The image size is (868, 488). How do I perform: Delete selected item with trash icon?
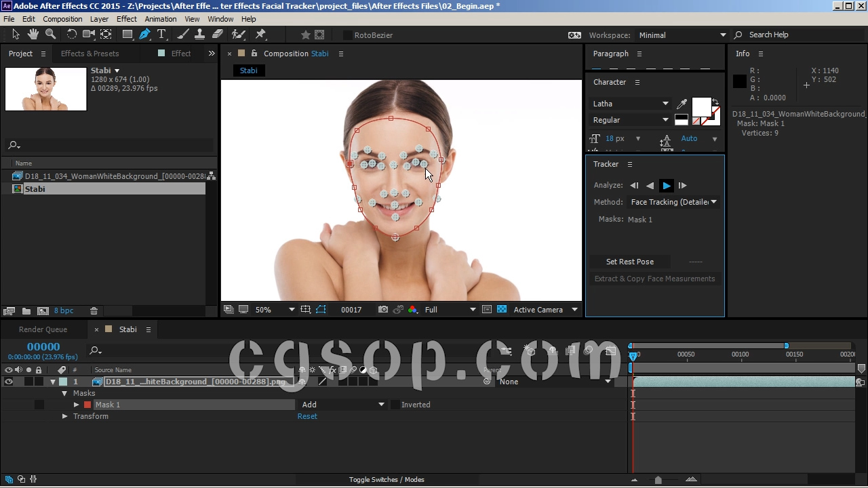click(94, 311)
